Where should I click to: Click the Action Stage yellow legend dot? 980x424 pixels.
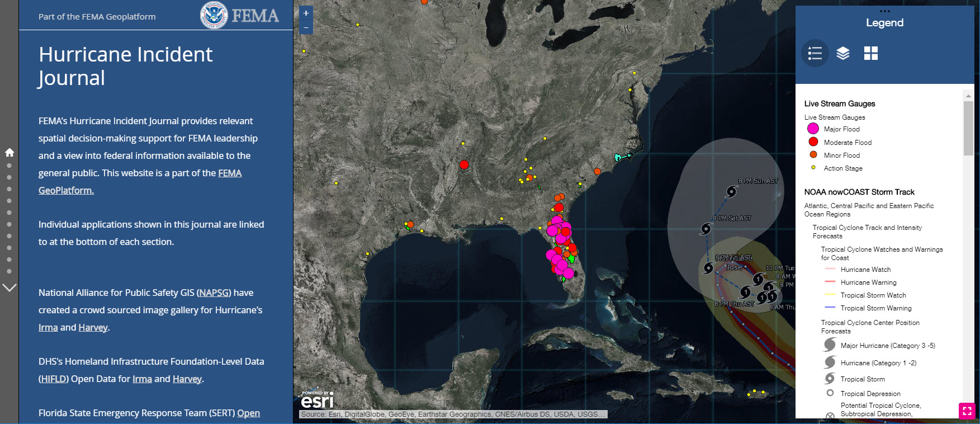tap(813, 168)
